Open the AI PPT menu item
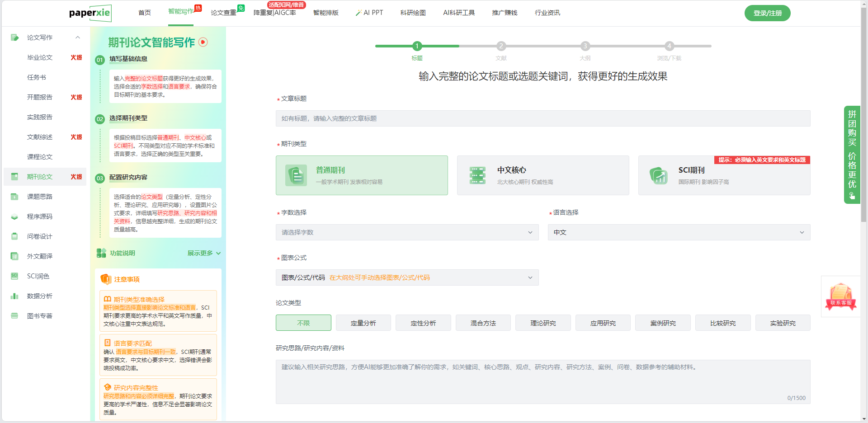The width and height of the screenshot is (868, 423). [x=369, y=13]
